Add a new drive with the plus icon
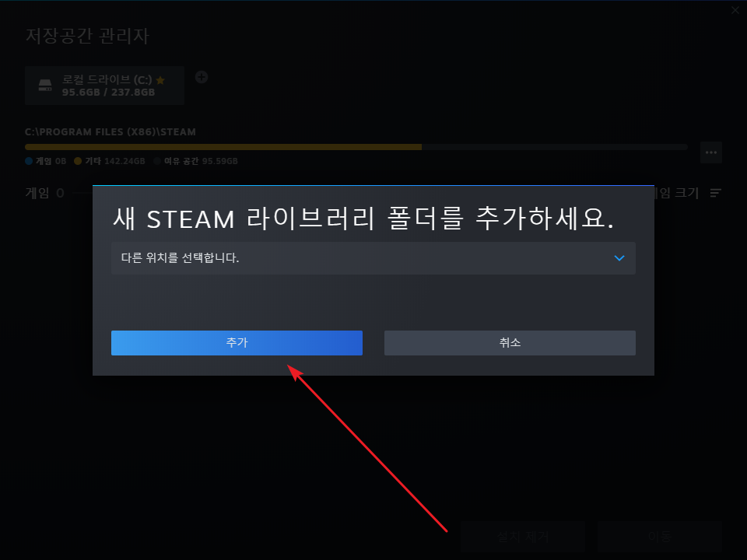Viewport: 747px width, 560px height. pyautogui.click(x=202, y=77)
